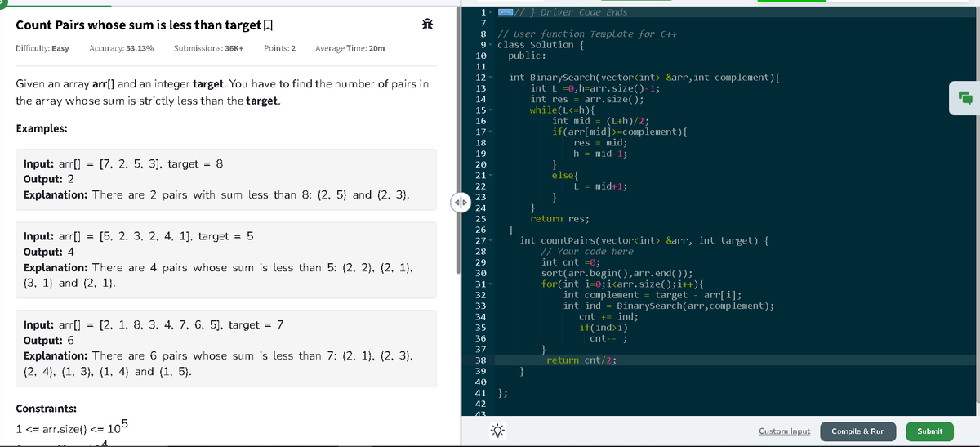980x447 pixels.
Task: Click the 'Submissions: 36K+' stat
Action: click(x=208, y=48)
